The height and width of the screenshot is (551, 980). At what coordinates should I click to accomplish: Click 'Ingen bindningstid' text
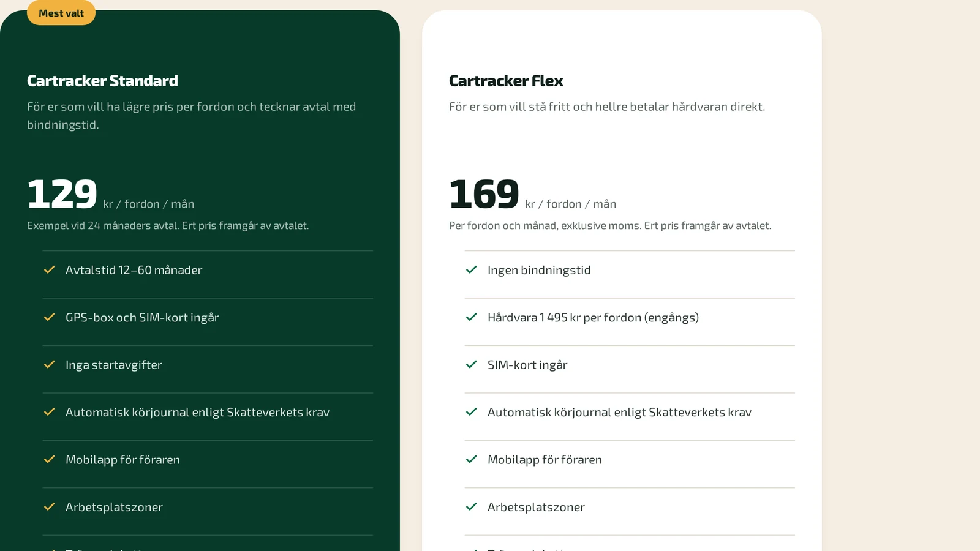[x=539, y=270]
